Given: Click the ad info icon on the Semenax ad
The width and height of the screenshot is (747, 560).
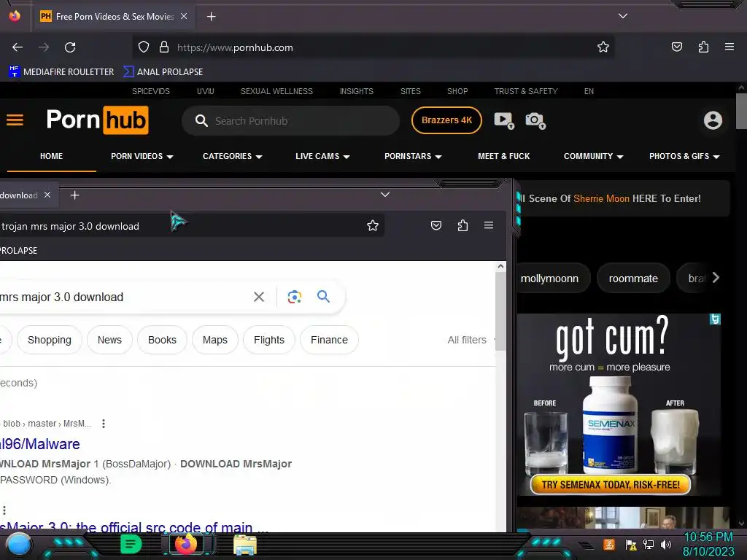Looking at the screenshot, I should tap(715, 319).
